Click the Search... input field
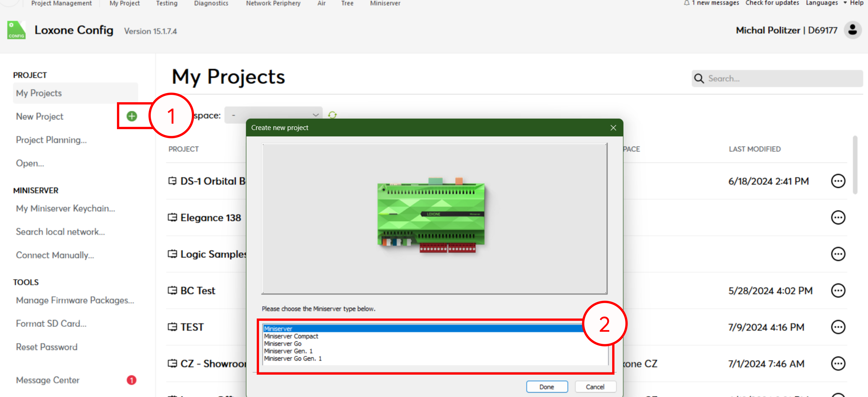 click(777, 79)
